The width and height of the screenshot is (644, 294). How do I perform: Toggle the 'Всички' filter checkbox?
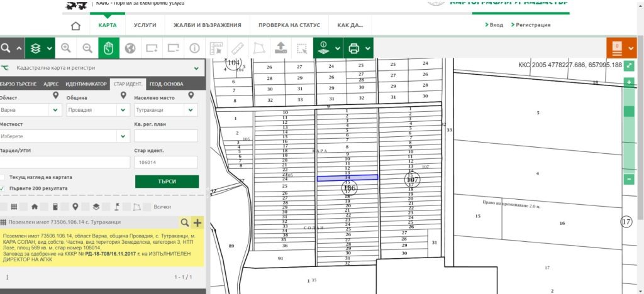(x=148, y=207)
